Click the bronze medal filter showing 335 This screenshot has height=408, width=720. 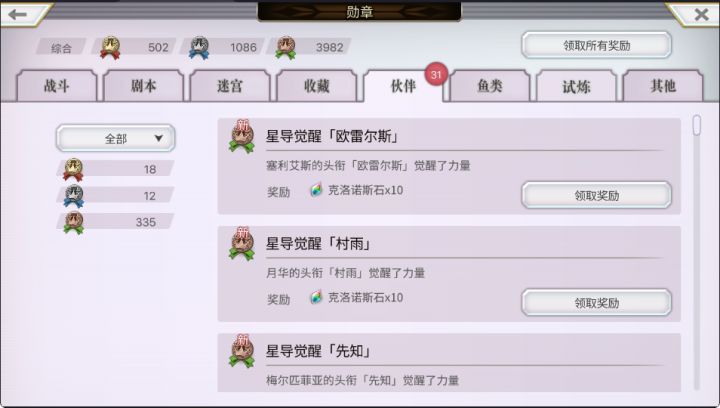click(x=115, y=223)
